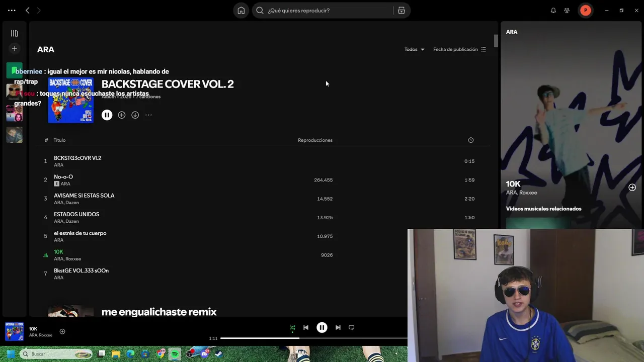This screenshot has height=362, width=644.
Task: Open BACKSTAGE COVER VOL. 2 album title
Action: pyautogui.click(x=168, y=84)
